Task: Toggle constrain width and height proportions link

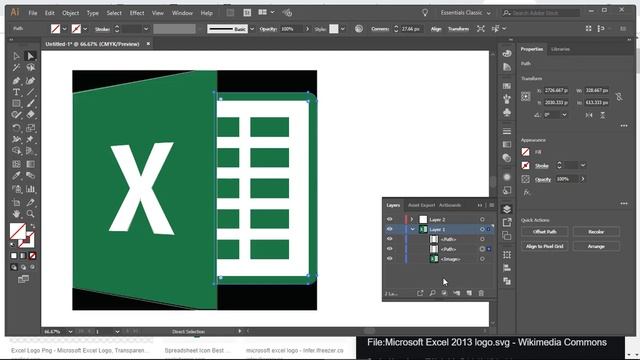Action: click(619, 97)
